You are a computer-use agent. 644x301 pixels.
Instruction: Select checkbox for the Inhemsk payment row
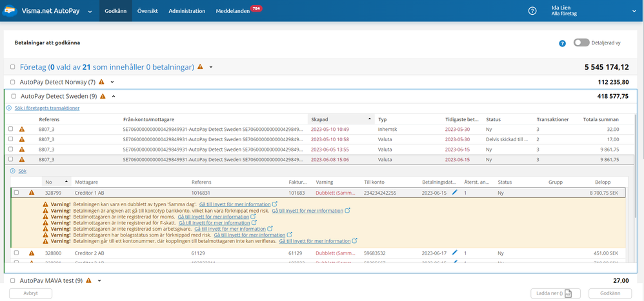(x=11, y=129)
